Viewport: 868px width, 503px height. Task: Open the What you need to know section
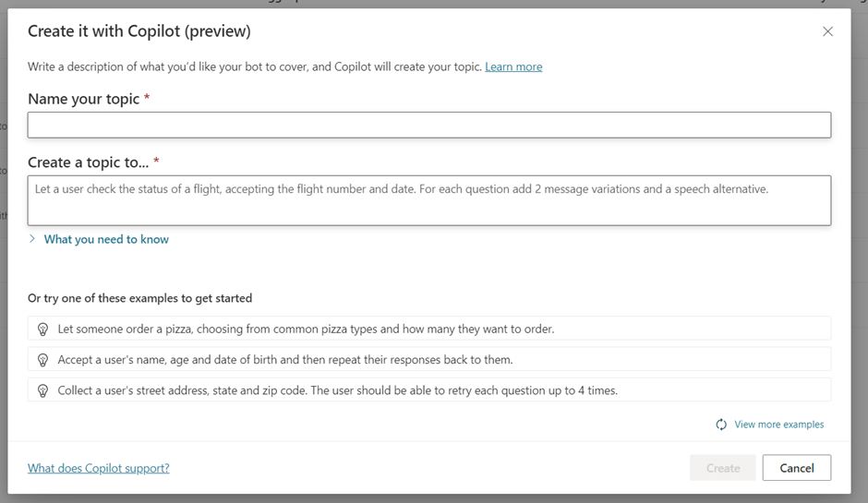point(106,239)
